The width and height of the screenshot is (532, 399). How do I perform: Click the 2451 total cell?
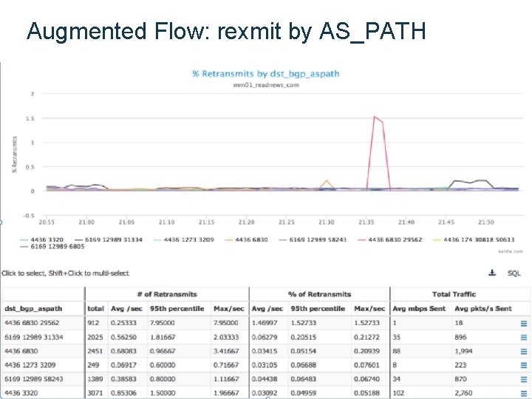95,351
